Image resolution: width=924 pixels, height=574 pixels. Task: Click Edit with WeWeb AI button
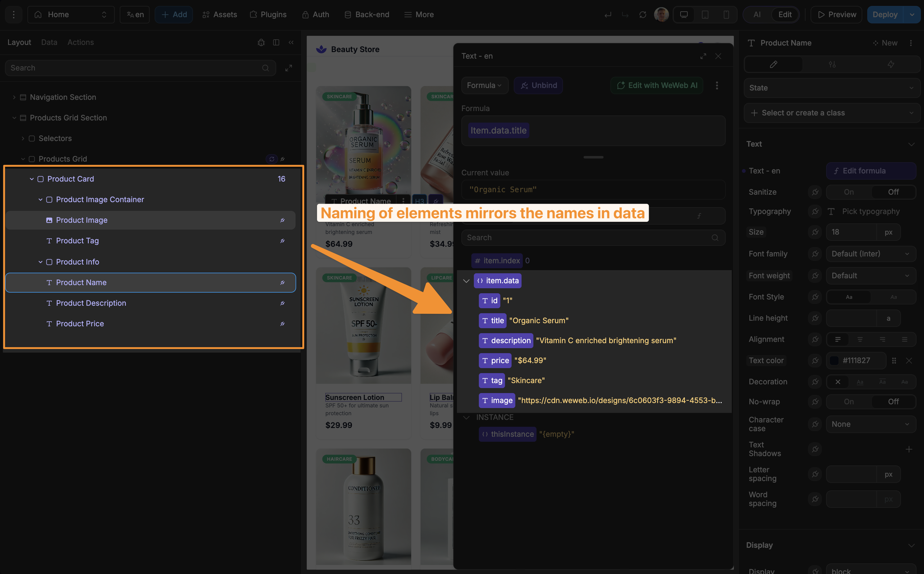(x=657, y=85)
